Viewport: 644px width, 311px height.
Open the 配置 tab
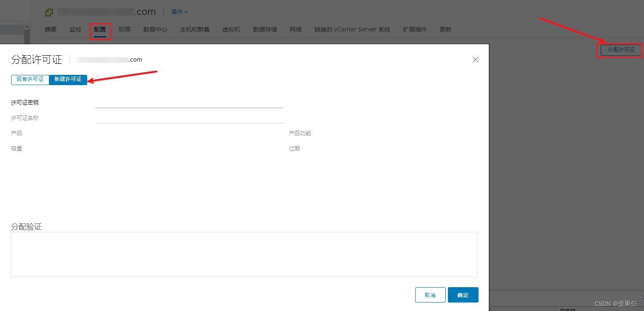[100, 29]
